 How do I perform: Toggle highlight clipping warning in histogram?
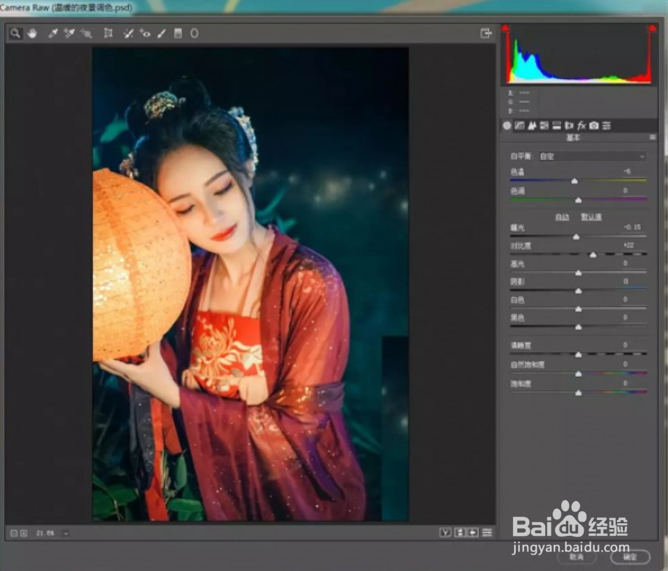click(x=652, y=29)
